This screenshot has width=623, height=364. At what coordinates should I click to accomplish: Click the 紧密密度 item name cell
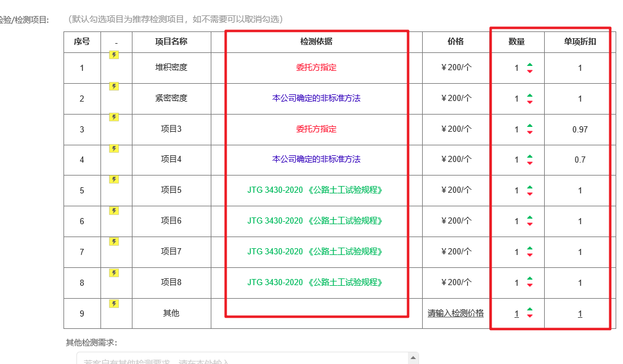click(x=171, y=98)
